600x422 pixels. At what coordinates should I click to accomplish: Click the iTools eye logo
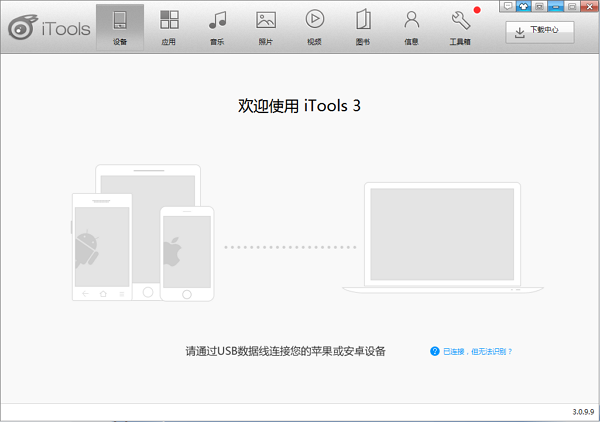23,28
